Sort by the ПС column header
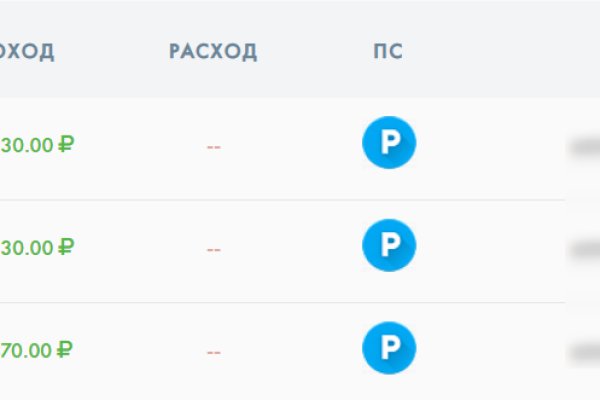Viewport: 600px width, 400px height. point(388,52)
